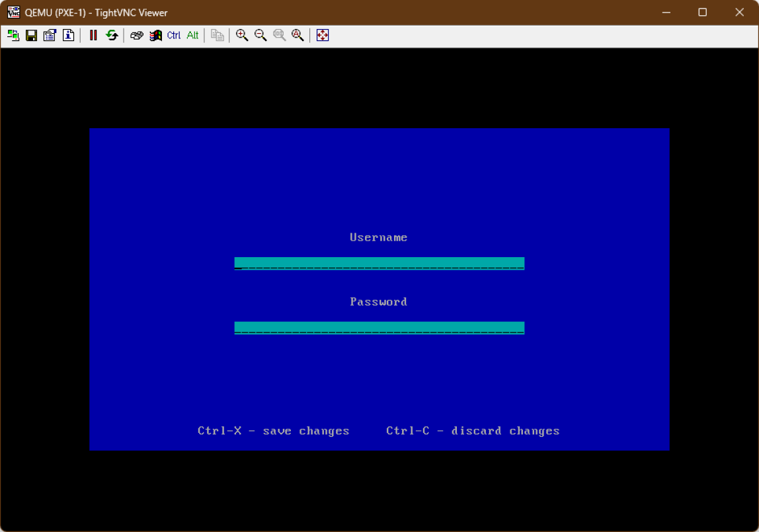759x532 pixels.
Task: Toggle the Ctrl key button
Action: [x=174, y=35]
